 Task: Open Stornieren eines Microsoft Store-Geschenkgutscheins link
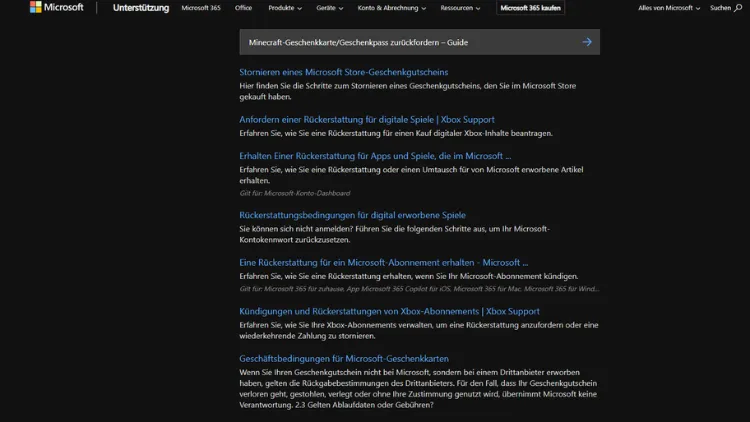[343, 72]
